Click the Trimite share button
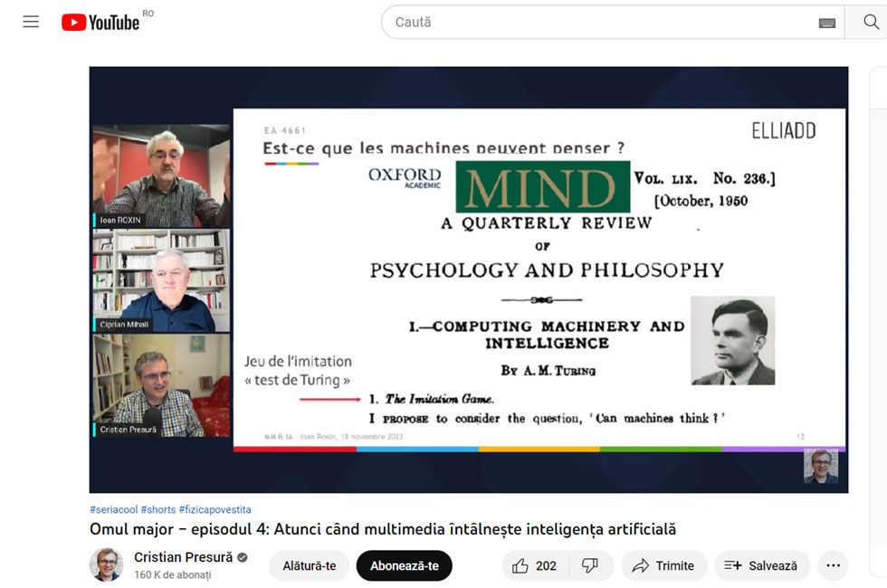Screen dimensions: 887x588 (663, 565)
